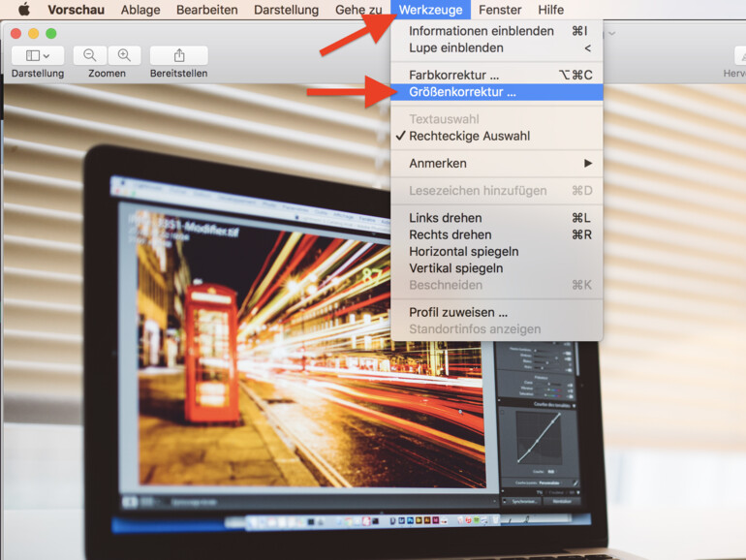The image size is (746, 560).
Task: Toggle Rechteckige Auswahl option
Action: [497, 136]
